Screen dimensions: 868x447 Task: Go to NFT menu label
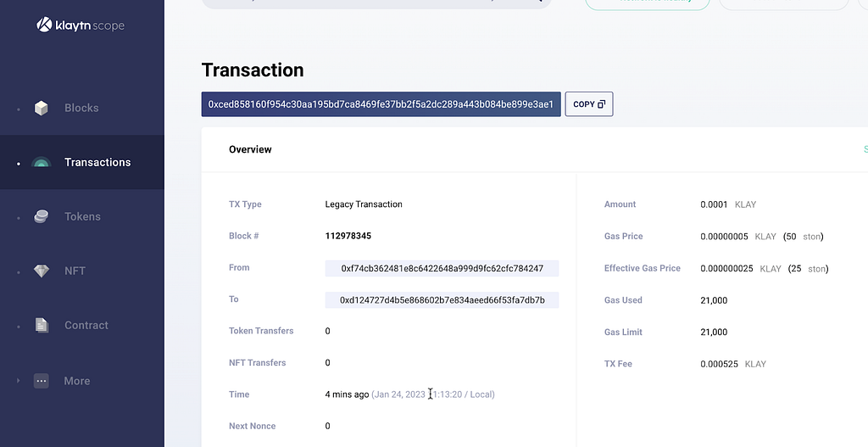click(x=75, y=271)
